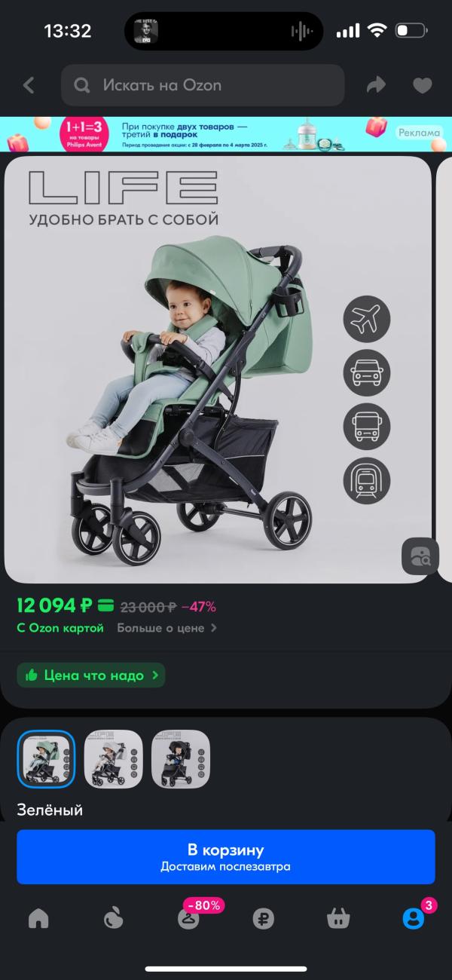Open the Ozon Fresh tab

click(x=113, y=918)
